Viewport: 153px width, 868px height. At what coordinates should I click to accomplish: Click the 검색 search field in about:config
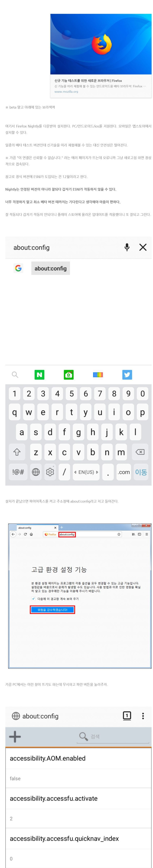[114, 736]
